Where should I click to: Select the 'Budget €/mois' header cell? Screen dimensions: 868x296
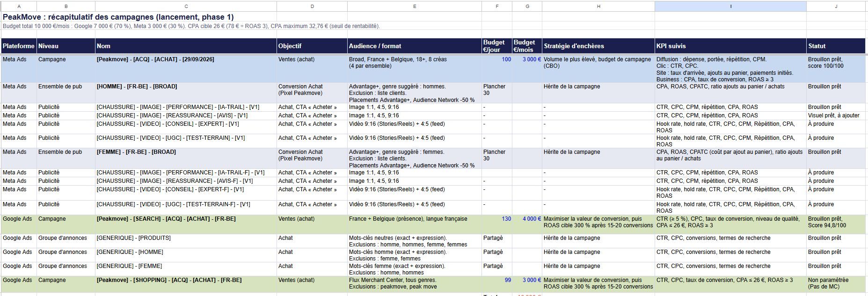click(x=527, y=46)
